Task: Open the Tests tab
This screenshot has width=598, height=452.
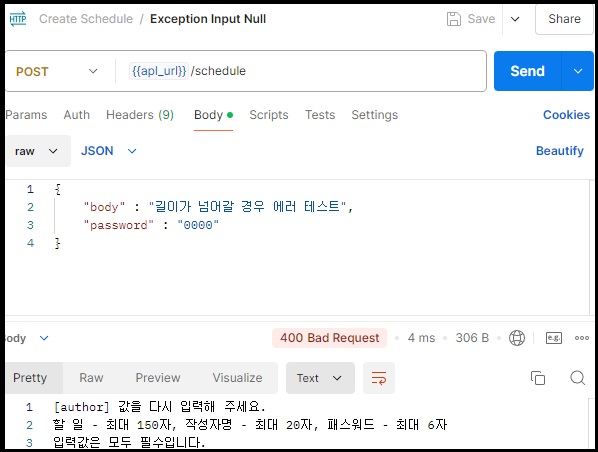Action: click(320, 115)
